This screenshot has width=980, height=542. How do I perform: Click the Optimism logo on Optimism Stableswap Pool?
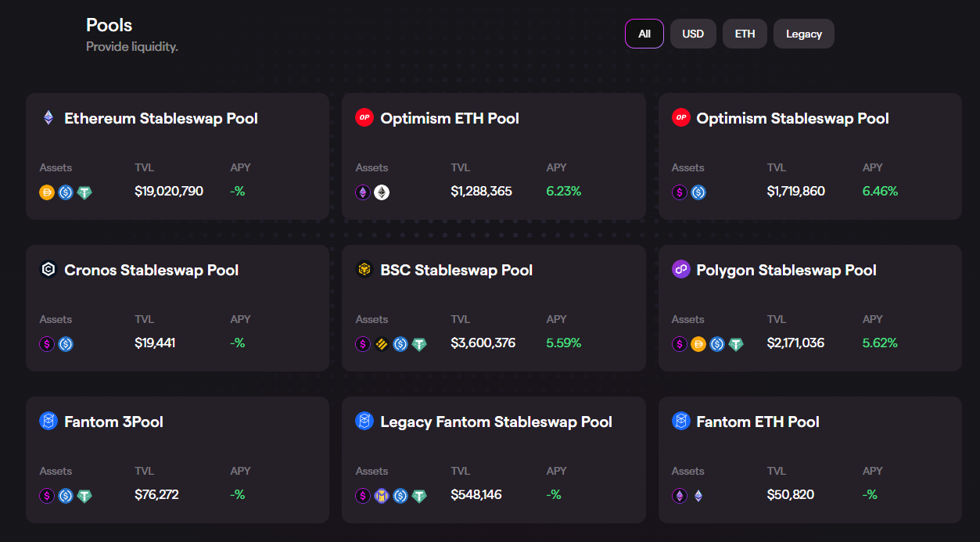[x=680, y=118]
